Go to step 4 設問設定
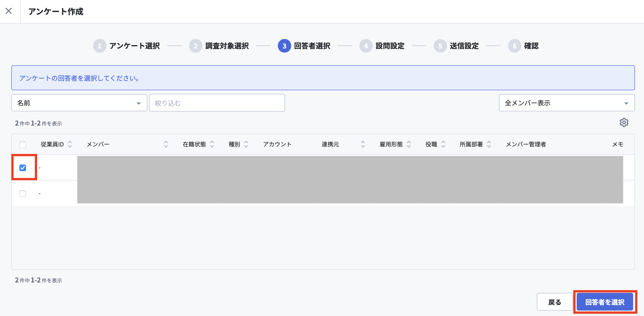644x316 pixels. coord(382,46)
